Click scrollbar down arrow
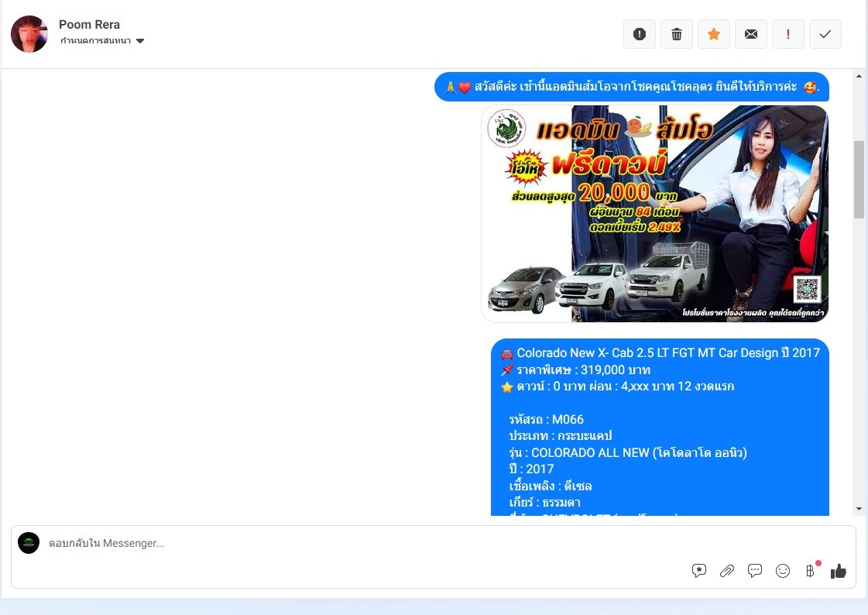The height and width of the screenshot is (615, 868). pyautogui.click(x=859, y=509)
